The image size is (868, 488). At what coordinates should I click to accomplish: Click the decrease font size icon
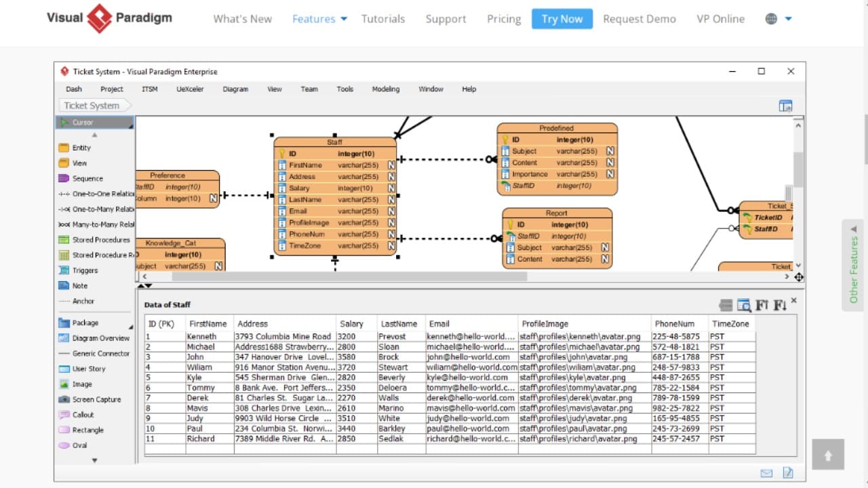[780, 305]
